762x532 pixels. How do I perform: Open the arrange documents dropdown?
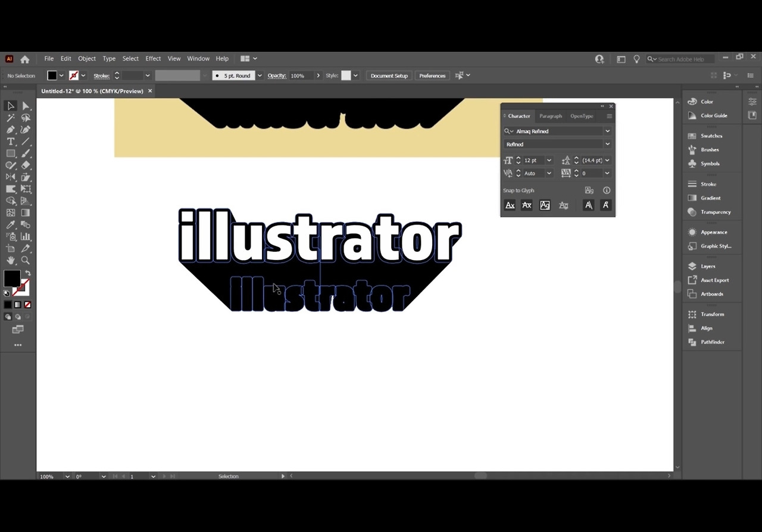249,59
